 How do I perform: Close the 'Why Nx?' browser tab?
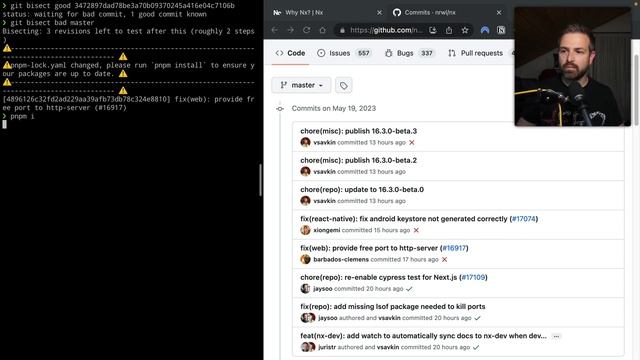point(379,13)
